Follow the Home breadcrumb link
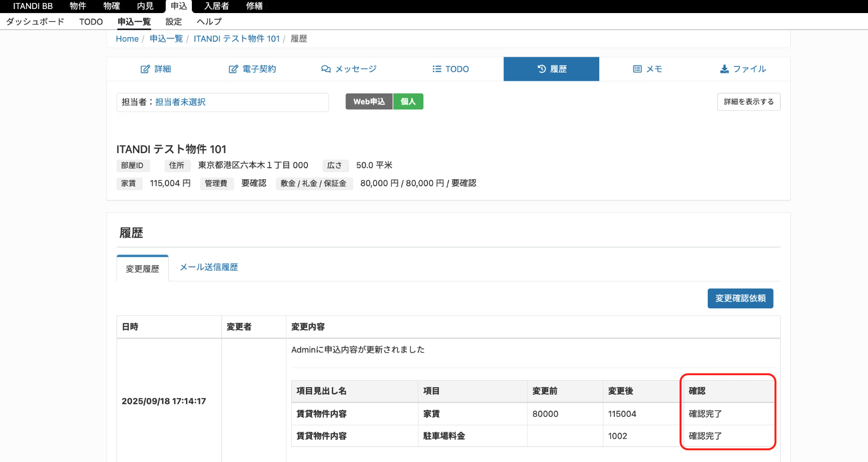The width and height of the screenshot is (868, 462). point(127,39)
